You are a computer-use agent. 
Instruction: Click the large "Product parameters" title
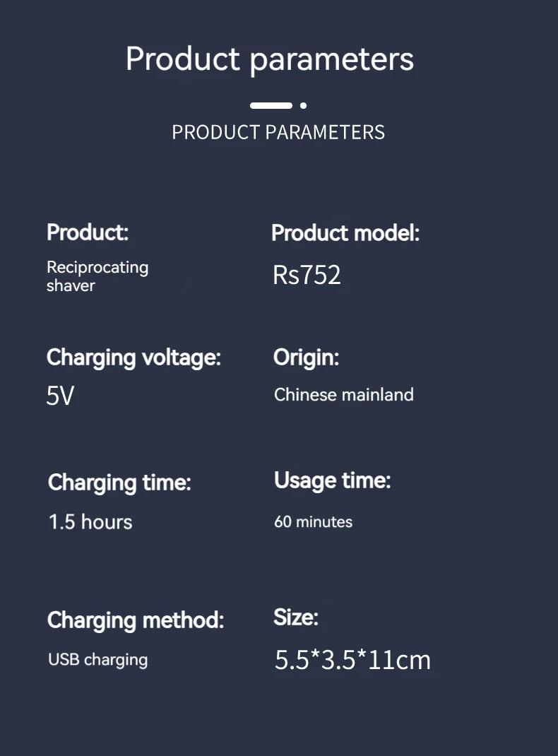click(x=270, y=59)
